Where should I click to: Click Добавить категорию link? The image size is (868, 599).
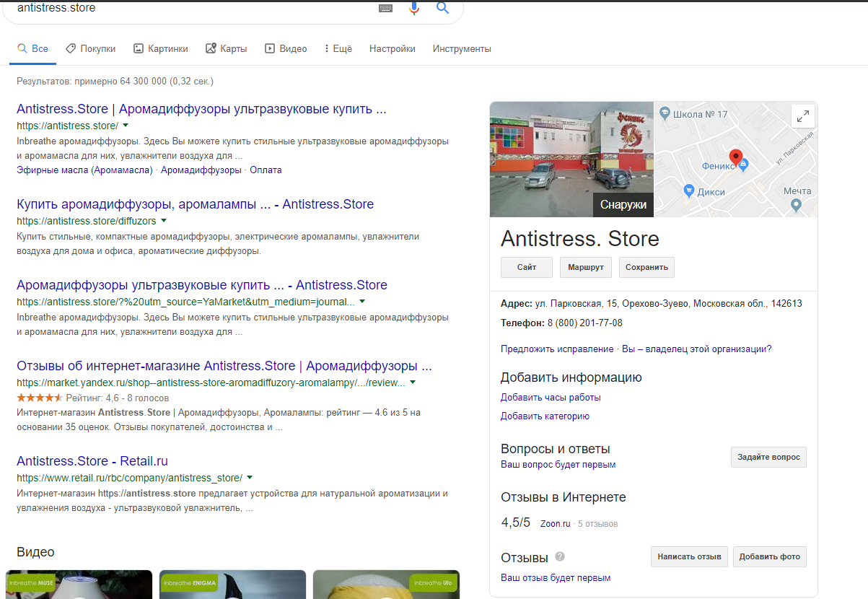point(545,416)
